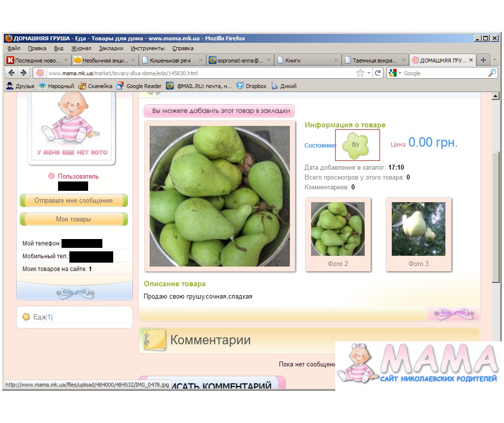Expand the URL bar history dropdown arrow
Screen dimensions: 504x423
pyautogui.click(x=369, y=73)
